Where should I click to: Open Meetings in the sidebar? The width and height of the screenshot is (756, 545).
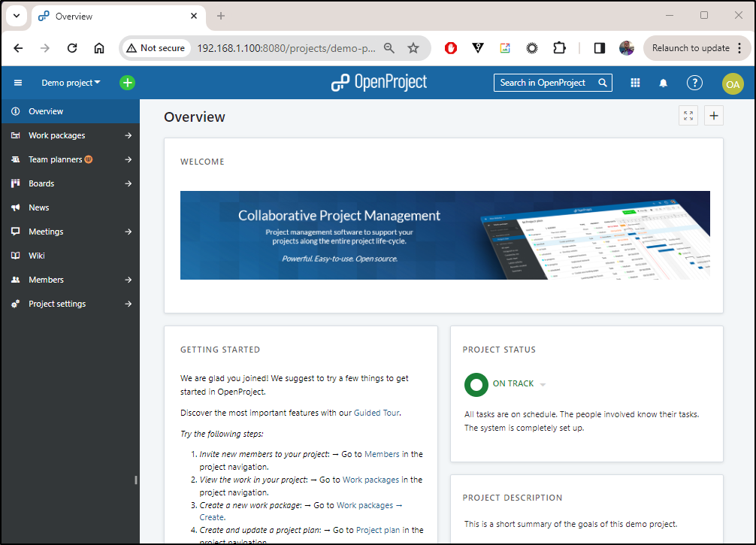(46, 232)
